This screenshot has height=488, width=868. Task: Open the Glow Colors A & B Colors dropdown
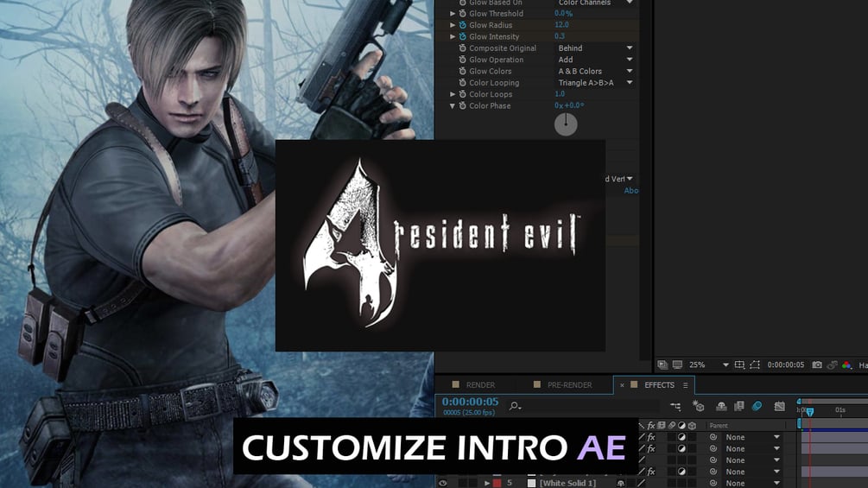pyautogui.click(x=596, y=71)
